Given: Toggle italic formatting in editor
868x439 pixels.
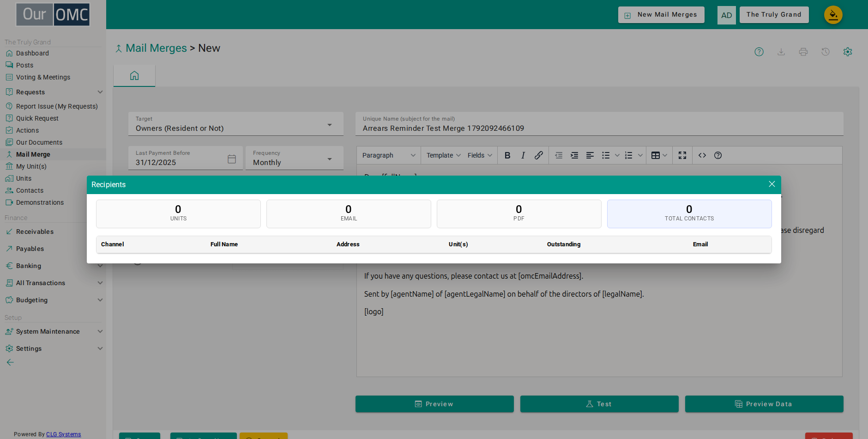Looking at the screenshot, I should tap(523, 155).
